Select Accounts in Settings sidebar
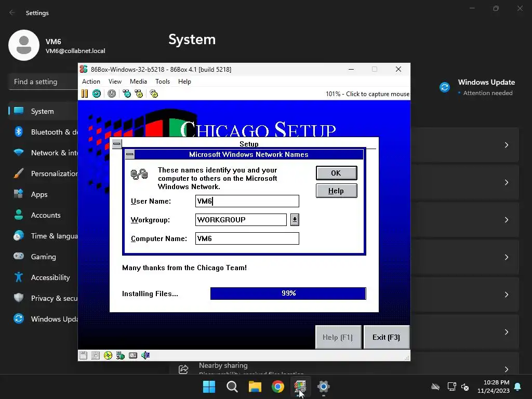Screen dimensions: 532x399 tap(44, 215)
